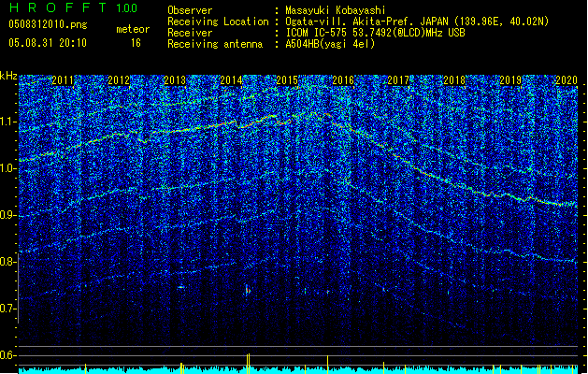Screen dimensions: 588x374
Task: Click the red meteor echo blob near 2014
Action: tap(248, 290)
